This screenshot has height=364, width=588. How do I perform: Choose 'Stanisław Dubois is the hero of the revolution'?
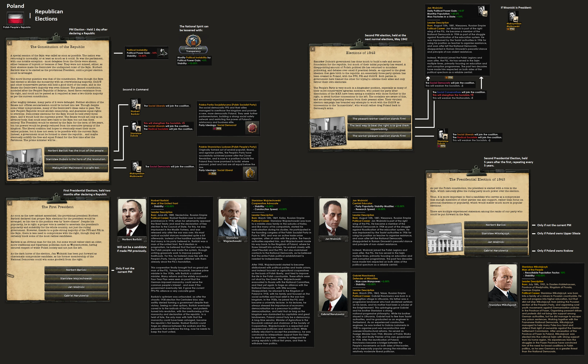[x=76, y=159]
